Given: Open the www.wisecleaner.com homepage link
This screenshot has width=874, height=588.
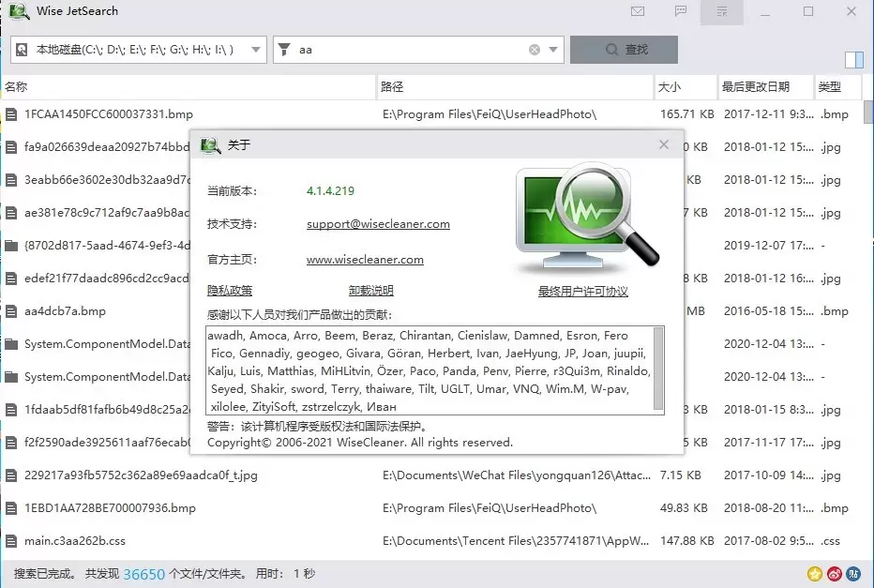Looking at the screenshot, I should click(365, 260).
